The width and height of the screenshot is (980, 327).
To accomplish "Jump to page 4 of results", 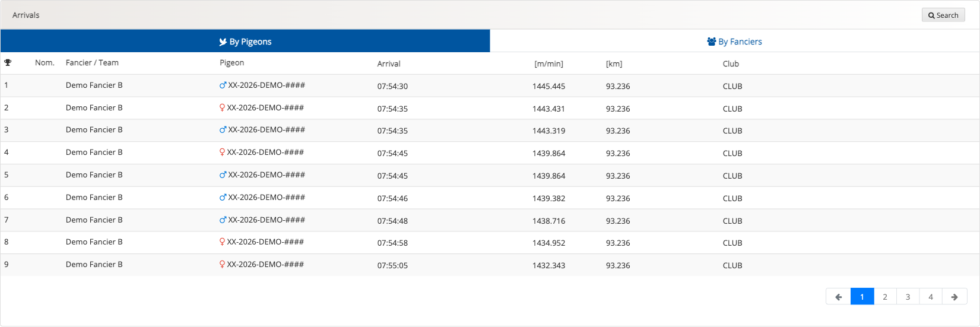I will 930,297.
